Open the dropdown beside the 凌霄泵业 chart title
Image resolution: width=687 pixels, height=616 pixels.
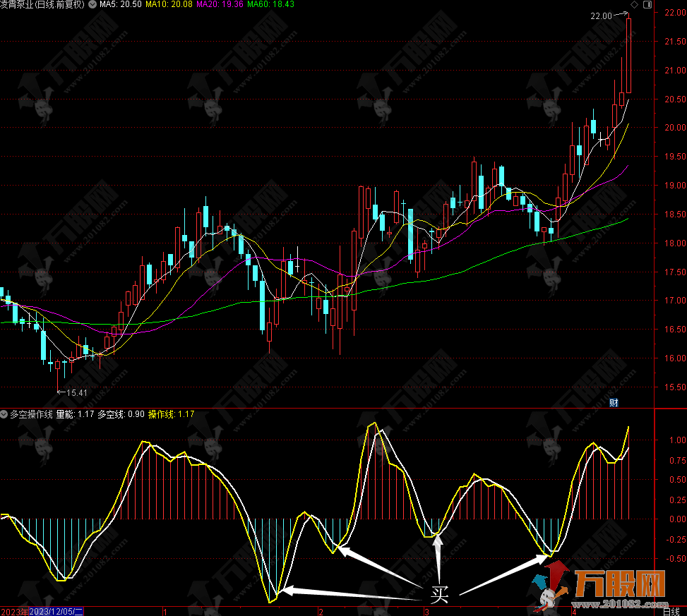tap(92, 4)
